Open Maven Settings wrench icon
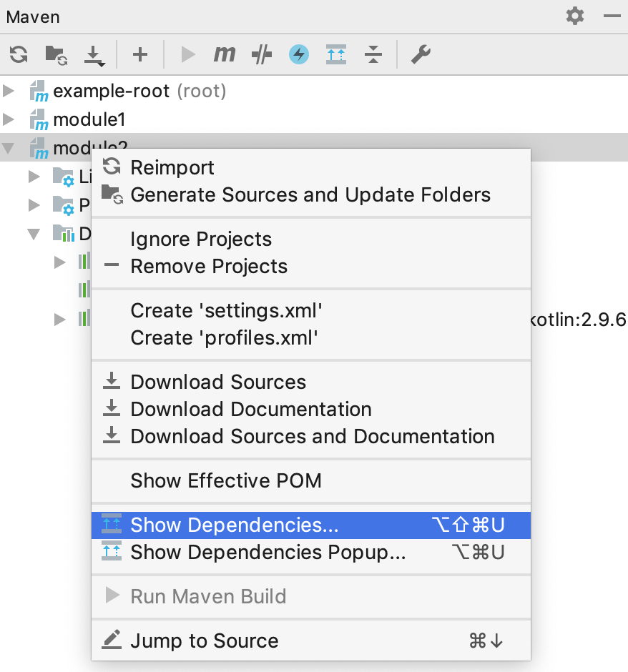 (421, 54)
